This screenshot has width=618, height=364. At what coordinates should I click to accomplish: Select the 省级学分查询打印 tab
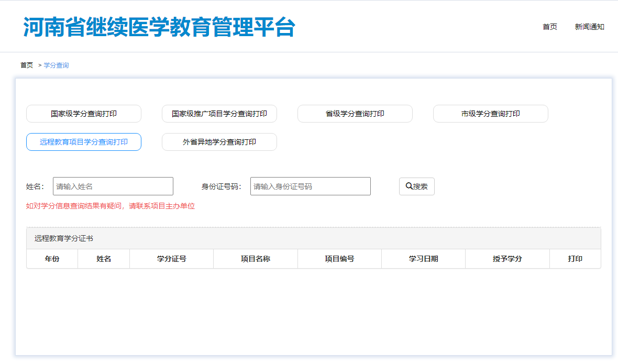(x=355, y=114)
